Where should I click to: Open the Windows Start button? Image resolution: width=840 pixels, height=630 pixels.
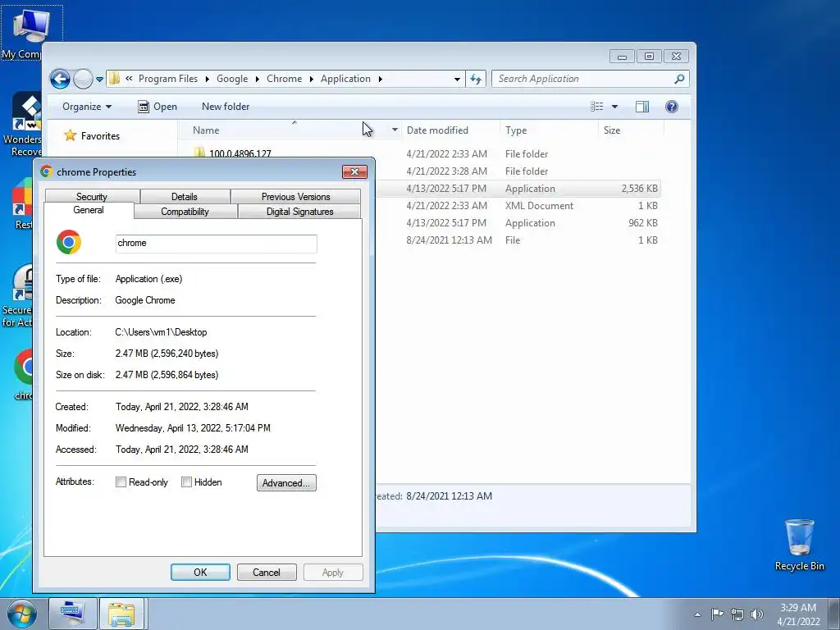pos(21,614)
